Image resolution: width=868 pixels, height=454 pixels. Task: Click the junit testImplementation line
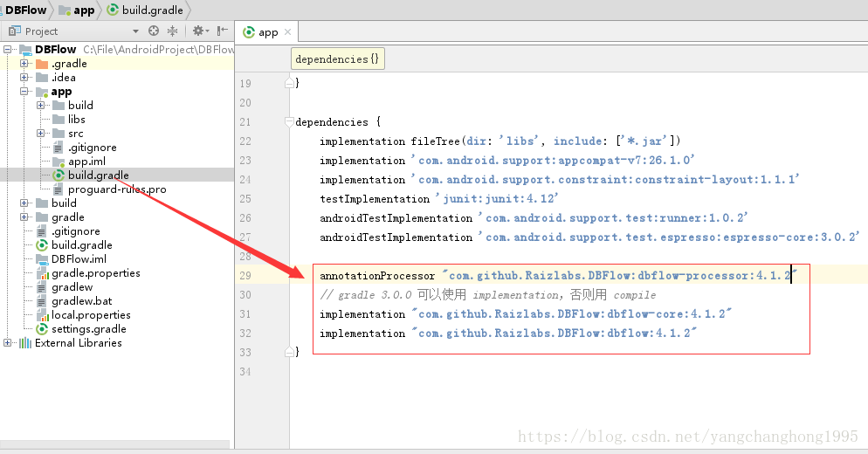[x=439, y=199]
